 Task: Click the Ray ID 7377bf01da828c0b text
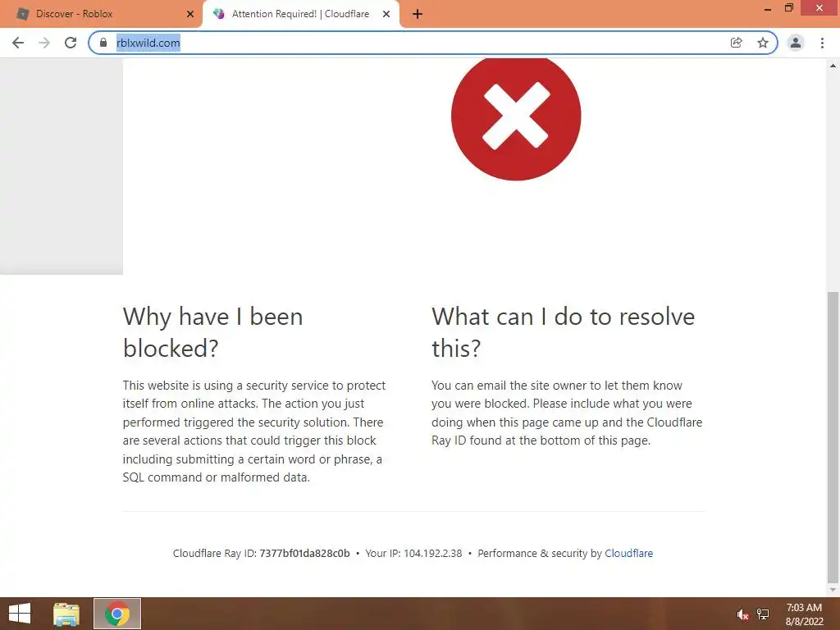[304, 554]
